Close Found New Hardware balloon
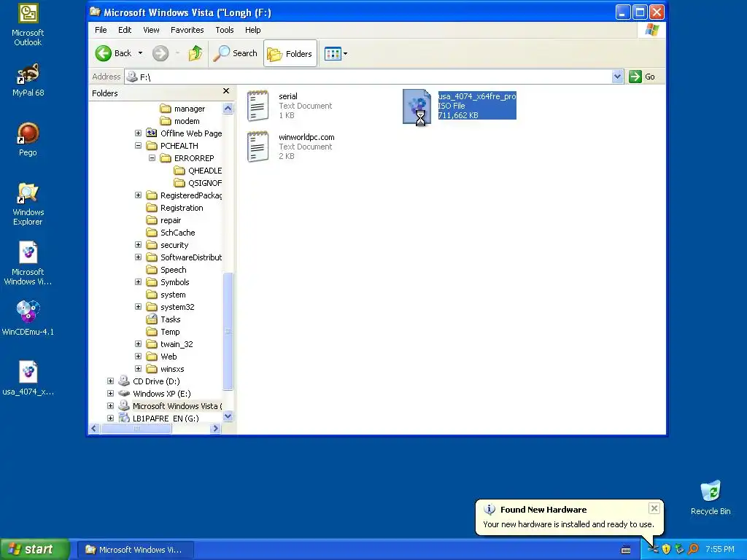This screenshot has width=747, height=560. click(654, 508)
